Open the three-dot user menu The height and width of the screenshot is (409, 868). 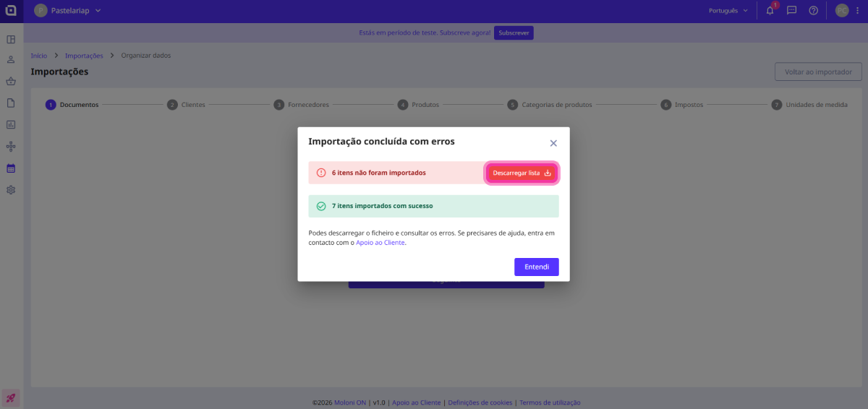point(856,11)
